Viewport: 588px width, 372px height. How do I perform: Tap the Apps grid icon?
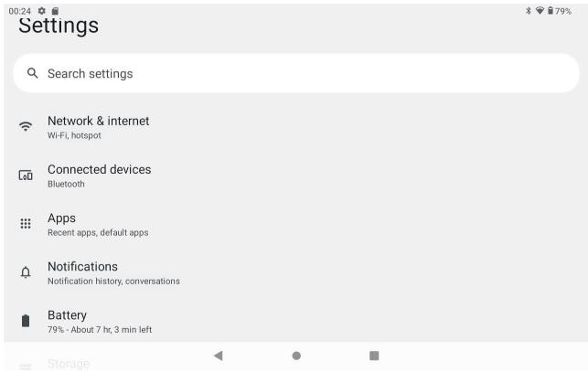(x=26, y=224)
